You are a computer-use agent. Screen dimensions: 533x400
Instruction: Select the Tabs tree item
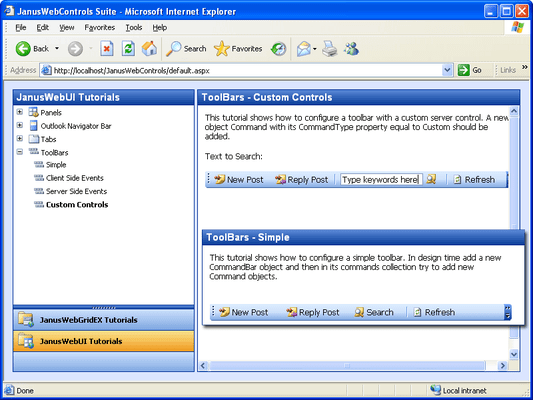tap(48, 139)
